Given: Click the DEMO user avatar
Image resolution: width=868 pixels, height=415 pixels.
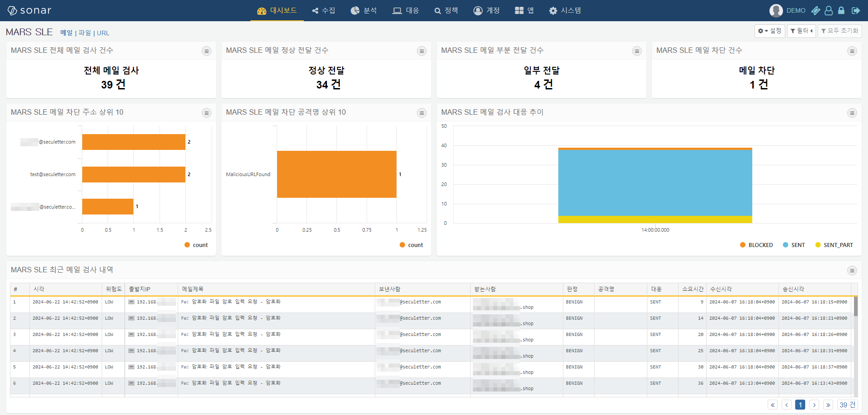Looking at the screenshot, I should coord(776,10).
